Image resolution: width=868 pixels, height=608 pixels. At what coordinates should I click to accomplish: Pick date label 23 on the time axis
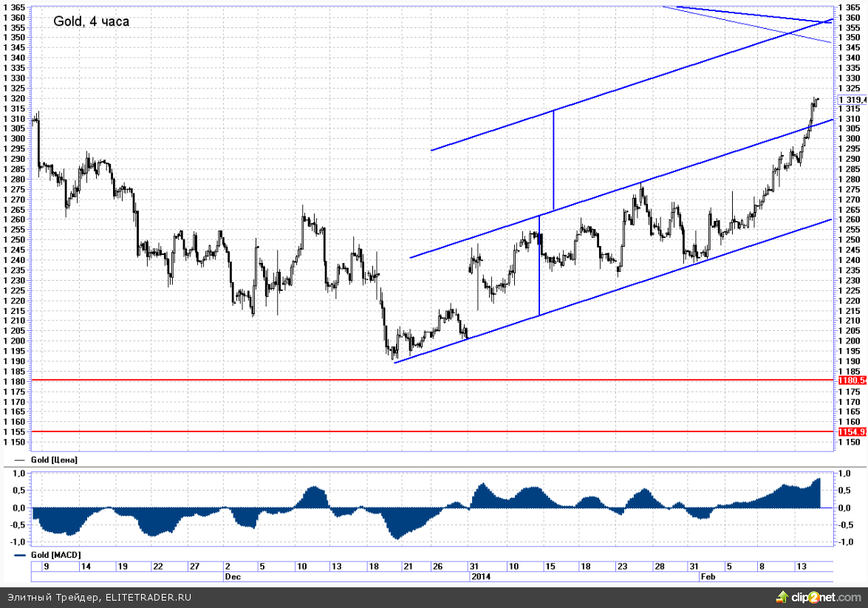pyautogui.click(x=622, y=567)
